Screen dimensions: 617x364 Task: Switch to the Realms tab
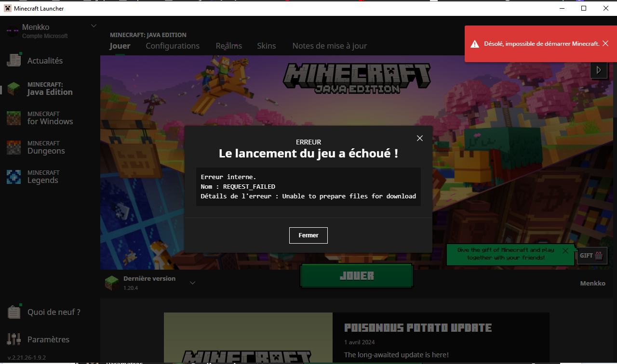coord(229,46)
